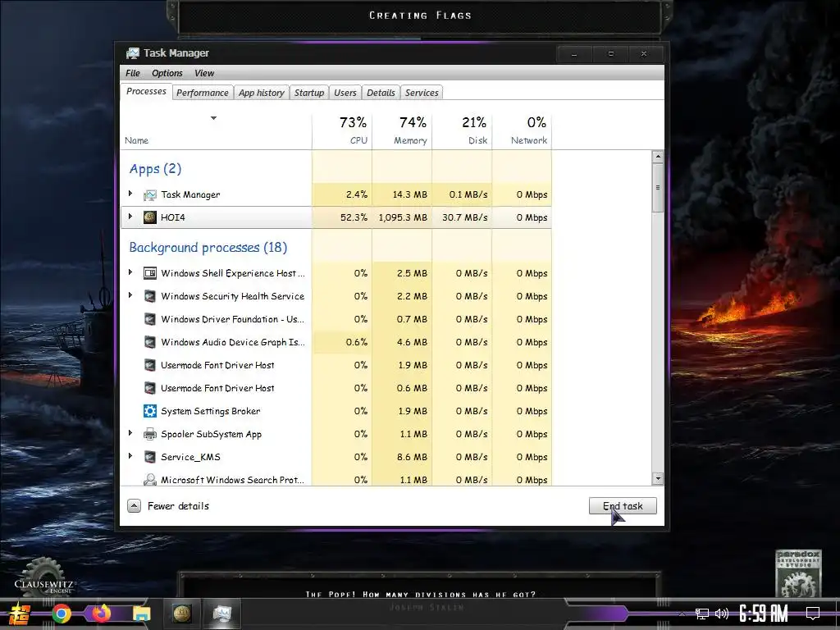
Task: Open the View menu
Action: (204, 73)
